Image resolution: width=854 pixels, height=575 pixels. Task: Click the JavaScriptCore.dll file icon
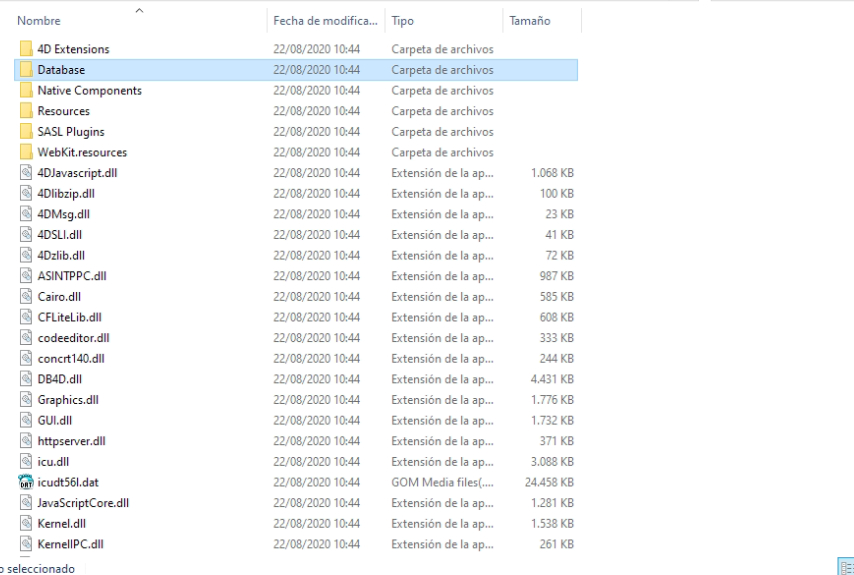26,503
